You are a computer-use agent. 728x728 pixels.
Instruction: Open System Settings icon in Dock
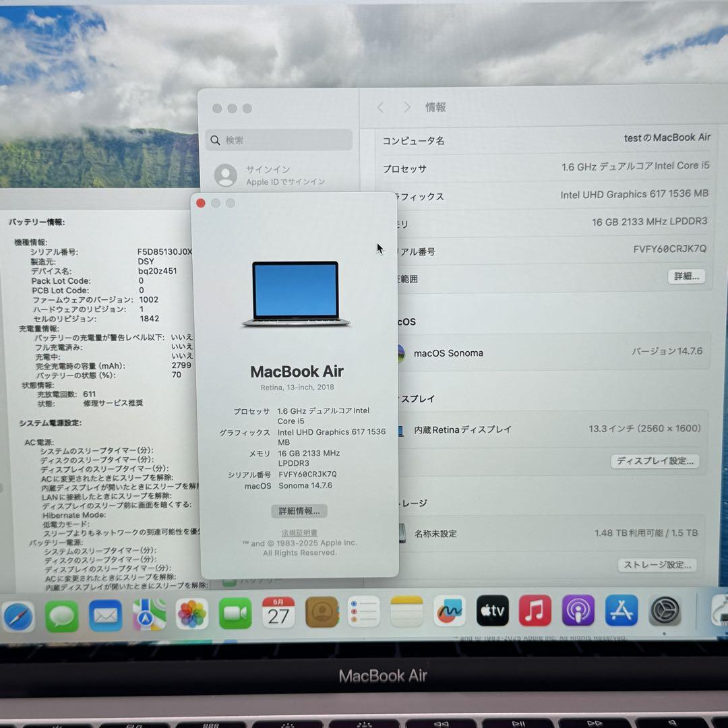click(x=665, y=611)
